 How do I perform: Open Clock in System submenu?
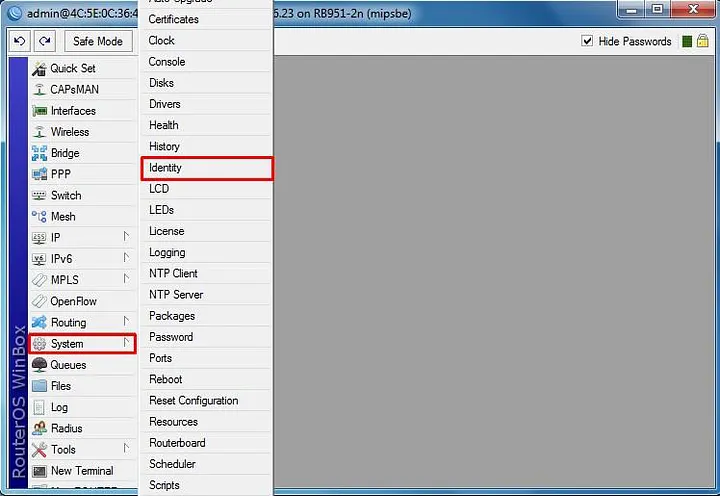[206, 40]
